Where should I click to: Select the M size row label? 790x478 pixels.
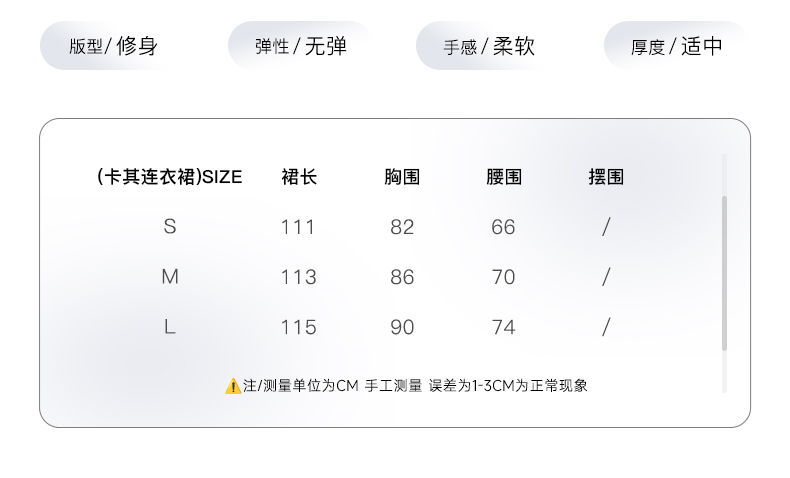pos(170,277)
